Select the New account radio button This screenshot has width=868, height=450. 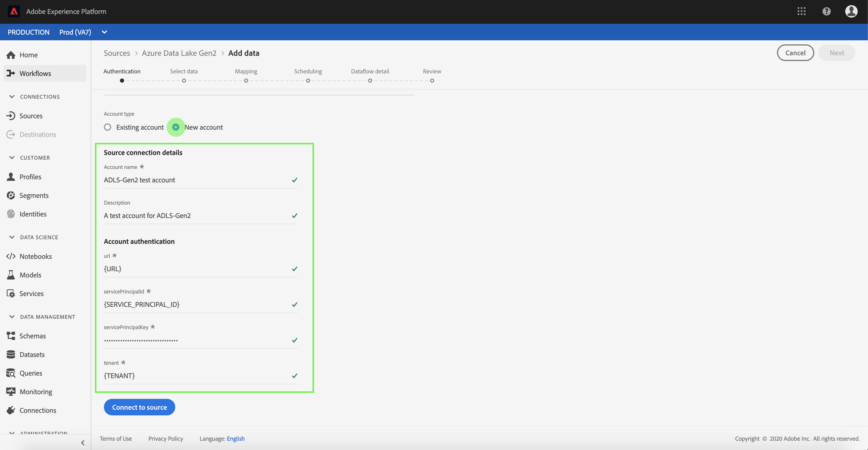[x=176, y=127]
